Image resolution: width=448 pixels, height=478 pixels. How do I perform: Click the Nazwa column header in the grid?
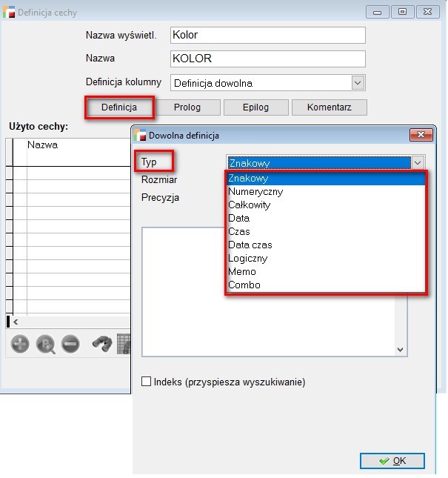click(x=78, y=152)
